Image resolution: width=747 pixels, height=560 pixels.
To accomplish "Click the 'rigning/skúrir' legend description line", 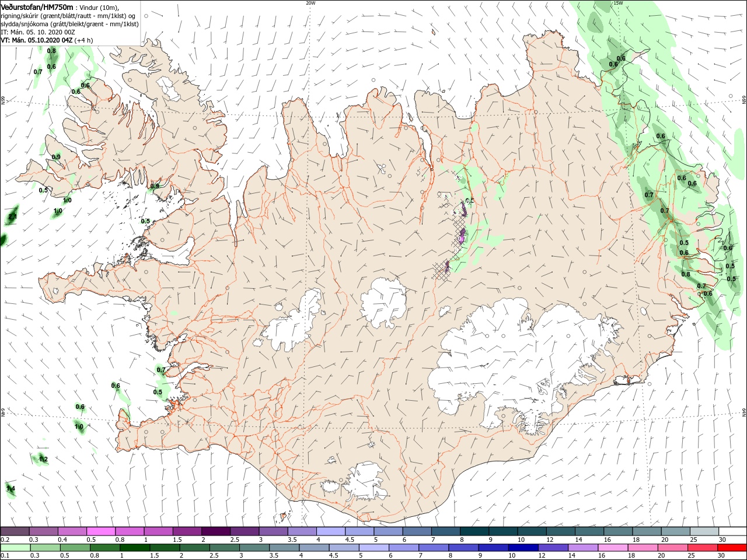I will [x=69, y=15].
